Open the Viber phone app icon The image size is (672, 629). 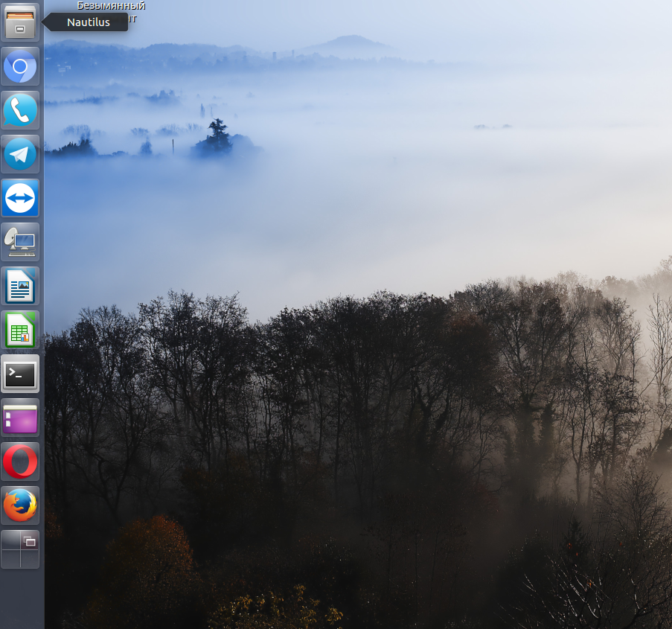(x=20, y=110)
